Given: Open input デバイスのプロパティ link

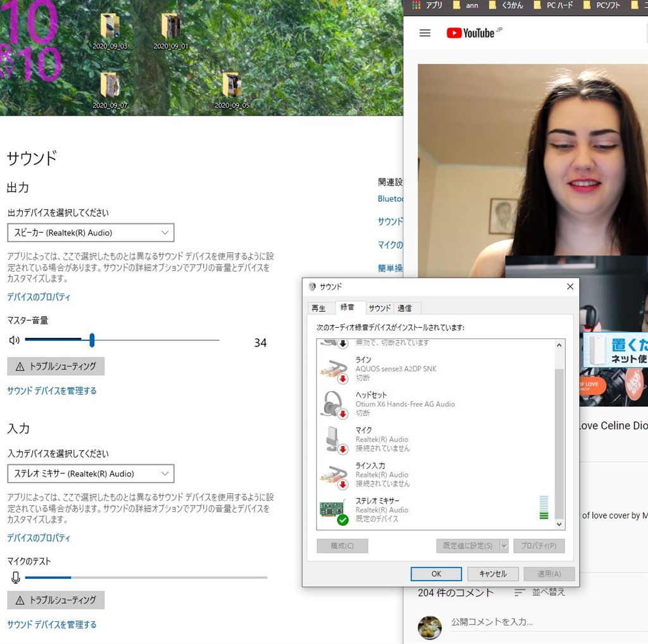Looking at the screenshot, I should (x=39, y=538).
